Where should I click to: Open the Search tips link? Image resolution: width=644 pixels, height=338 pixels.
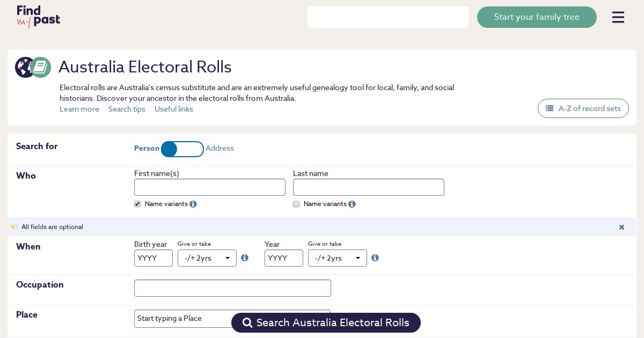tap(127, 109)
